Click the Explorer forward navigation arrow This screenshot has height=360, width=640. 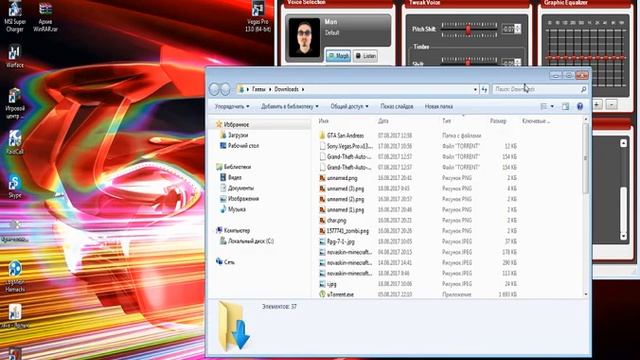click(225, 89)
